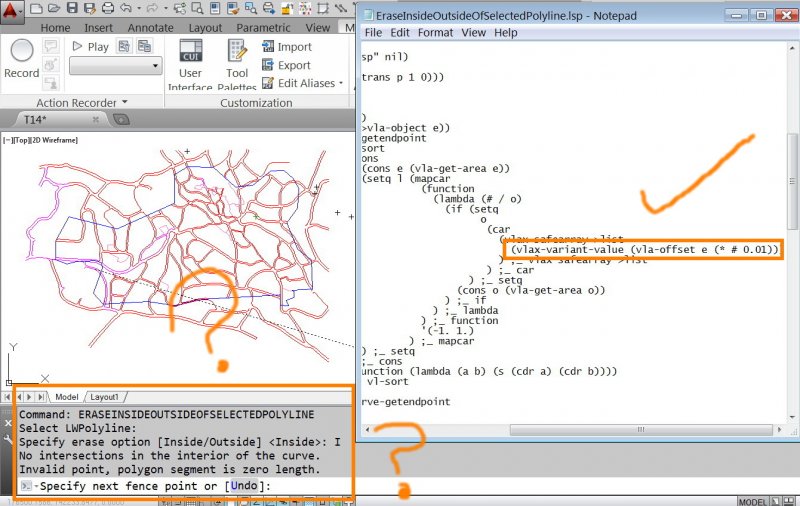Click the vlax-variant-value line in Notepad
The image size is (800, 506).
644,249
